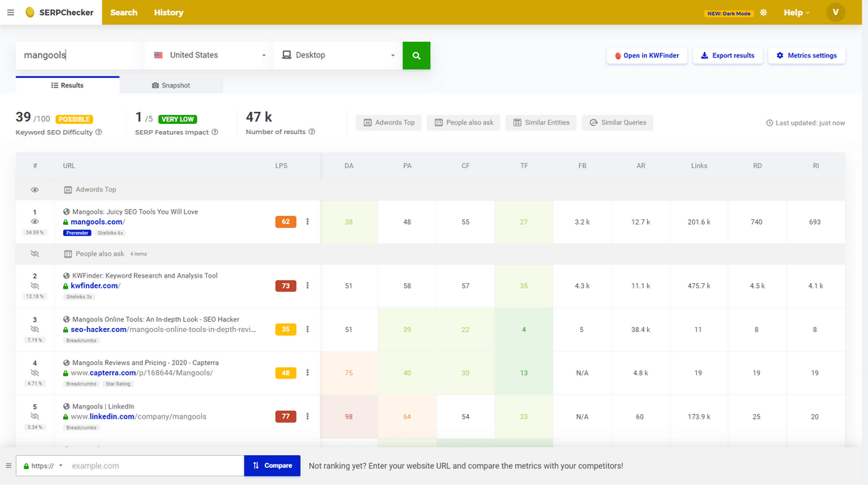Viewport: 868px width, 485px height.
Task: Toggle visibility of People also ask row
Action: point(35,254)
